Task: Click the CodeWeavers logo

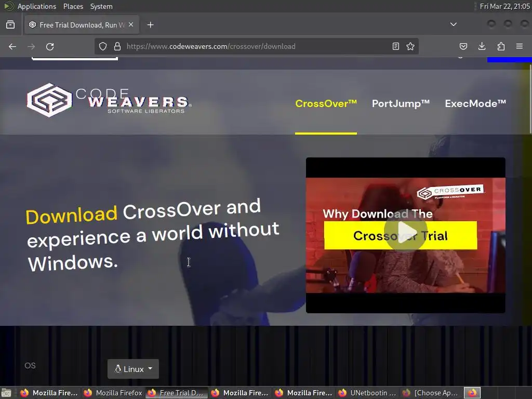Action: (x=109, y=100)
